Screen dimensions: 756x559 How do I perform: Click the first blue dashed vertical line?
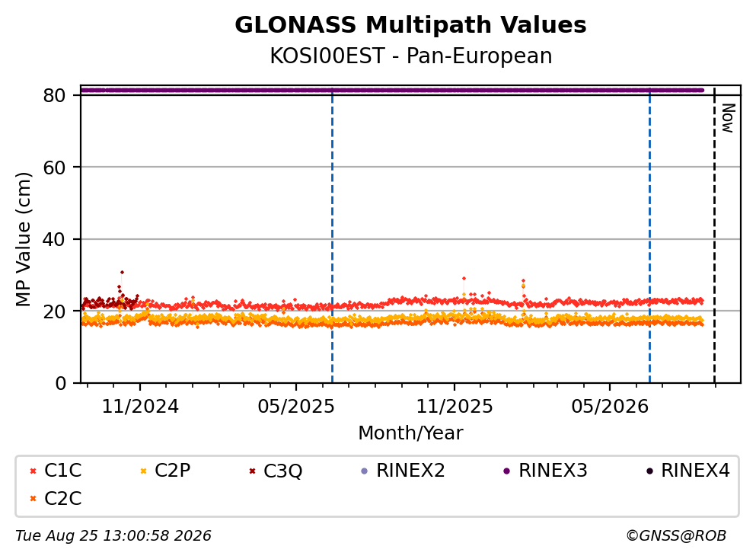(x=332, y=236)
